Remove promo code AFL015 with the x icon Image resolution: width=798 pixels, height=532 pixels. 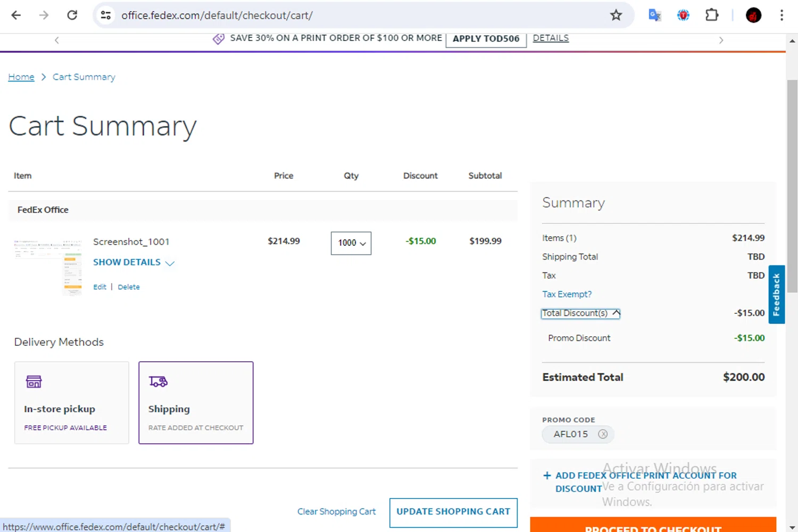click(603, 434)
